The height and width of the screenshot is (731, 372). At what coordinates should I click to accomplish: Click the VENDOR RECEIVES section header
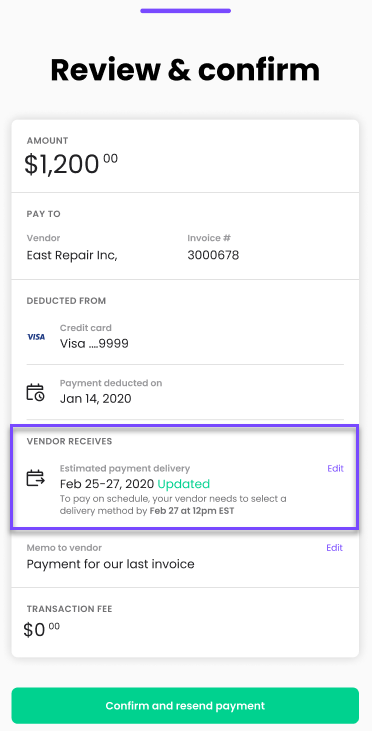click(x=69, y=441)
